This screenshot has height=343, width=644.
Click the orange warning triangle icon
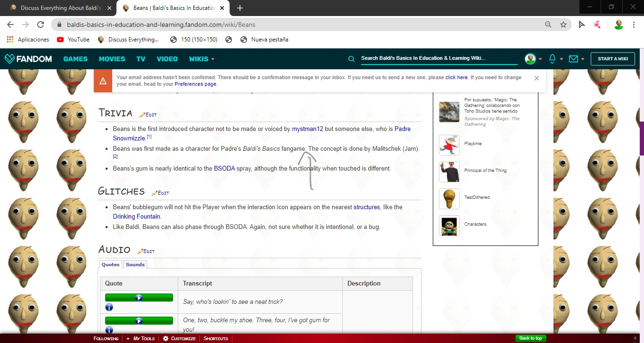click(x=103, y=81)
